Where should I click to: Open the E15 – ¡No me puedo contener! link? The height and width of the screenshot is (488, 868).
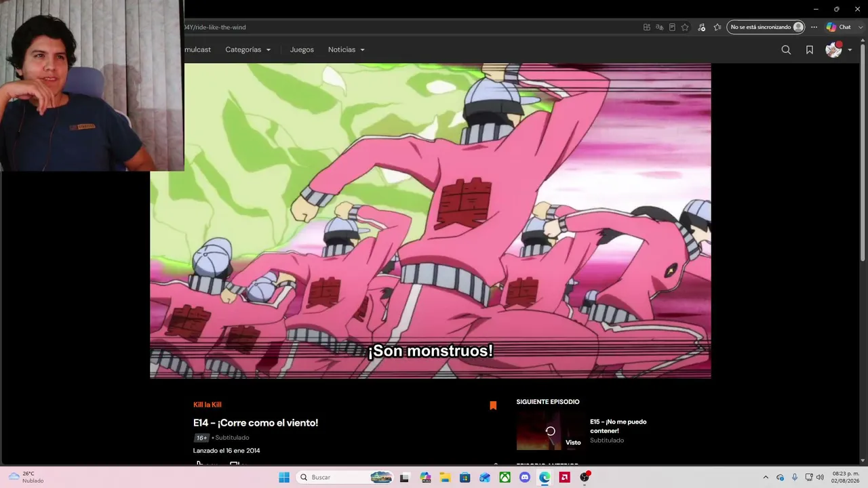pyautogui.click(x=618, y=426)
